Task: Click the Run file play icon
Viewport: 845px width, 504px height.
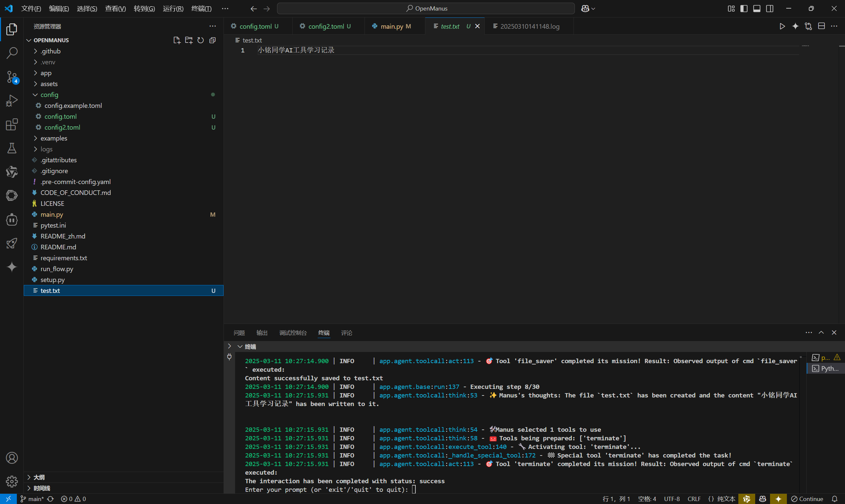Action: 782,26
